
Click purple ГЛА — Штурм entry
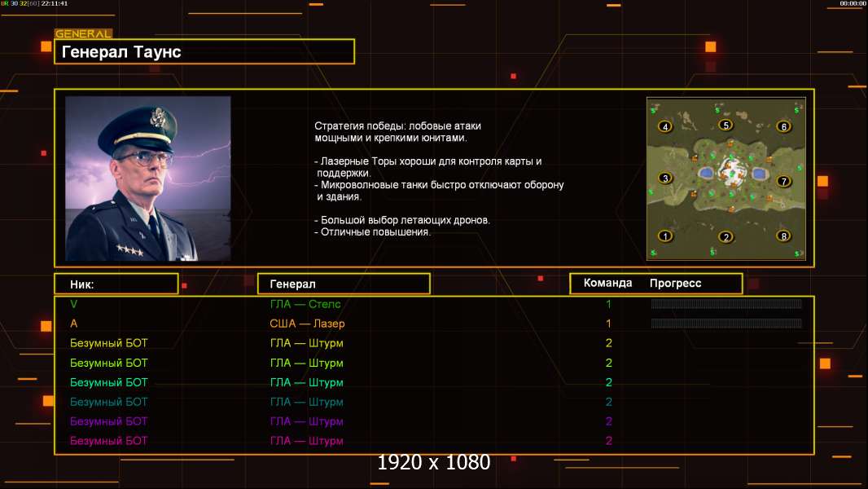[x=307, y=421]
